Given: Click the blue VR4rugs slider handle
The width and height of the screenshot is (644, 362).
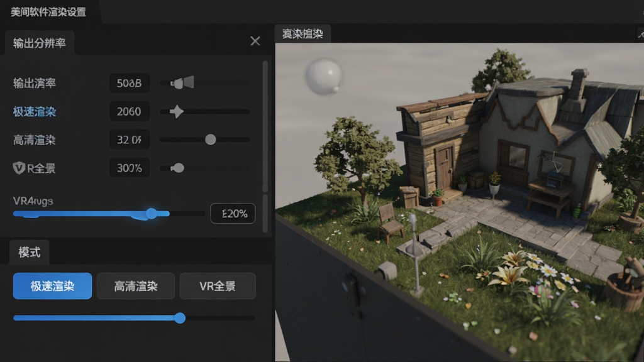Looking at the screenshot, I should coord(151,214).
